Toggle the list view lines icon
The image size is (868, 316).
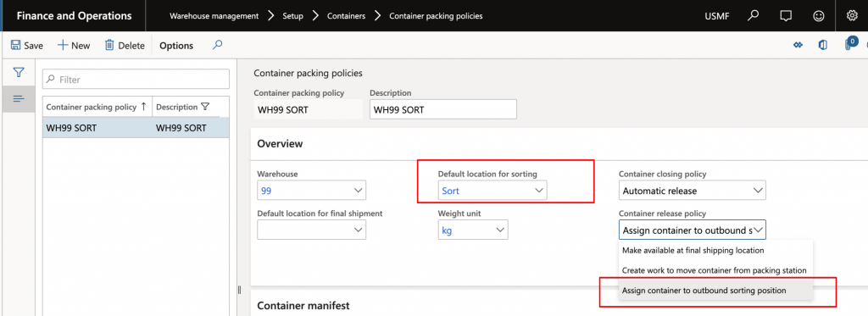19,98
